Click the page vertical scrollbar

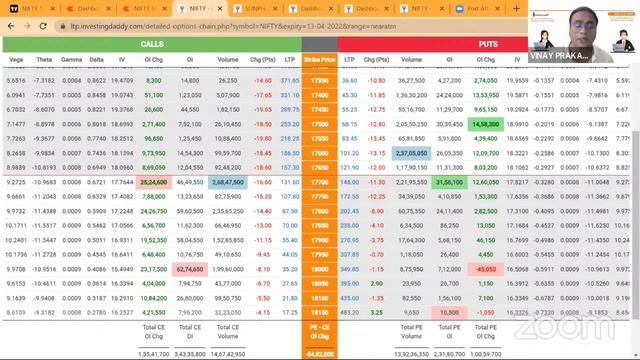point(636,224)
